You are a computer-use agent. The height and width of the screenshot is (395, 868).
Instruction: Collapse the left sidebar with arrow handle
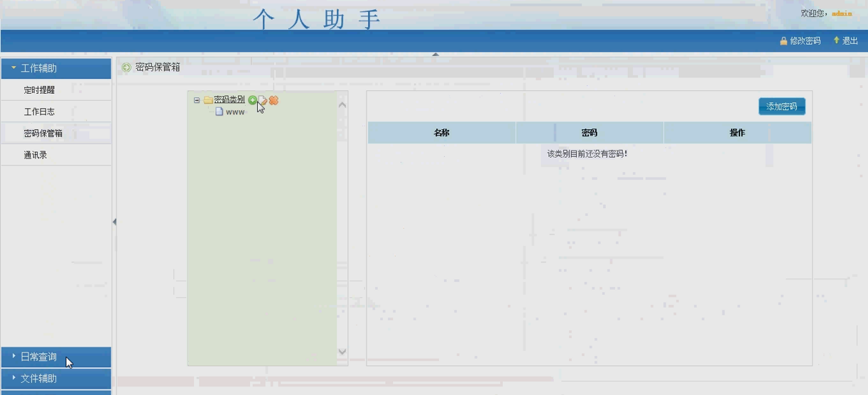114,222
